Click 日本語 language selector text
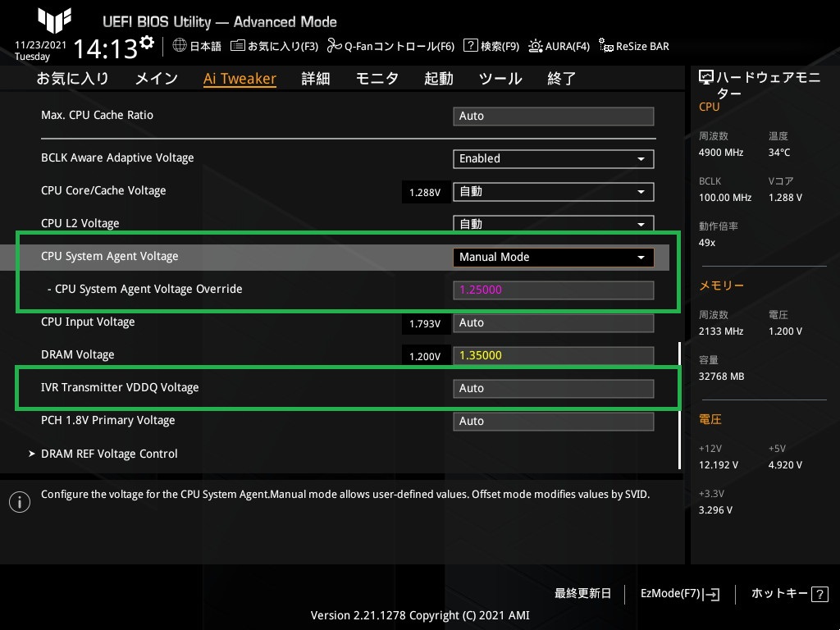 [206, 46]
